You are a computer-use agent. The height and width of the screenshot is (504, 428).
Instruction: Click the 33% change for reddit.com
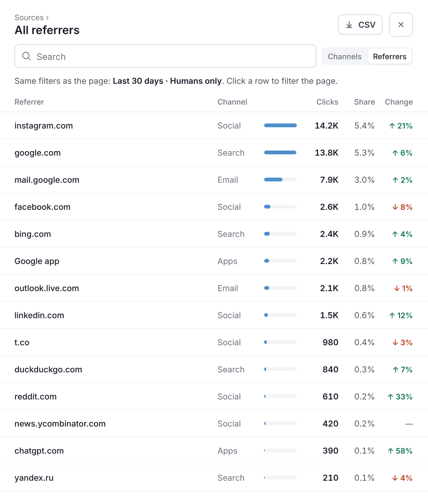click(400, 397)
